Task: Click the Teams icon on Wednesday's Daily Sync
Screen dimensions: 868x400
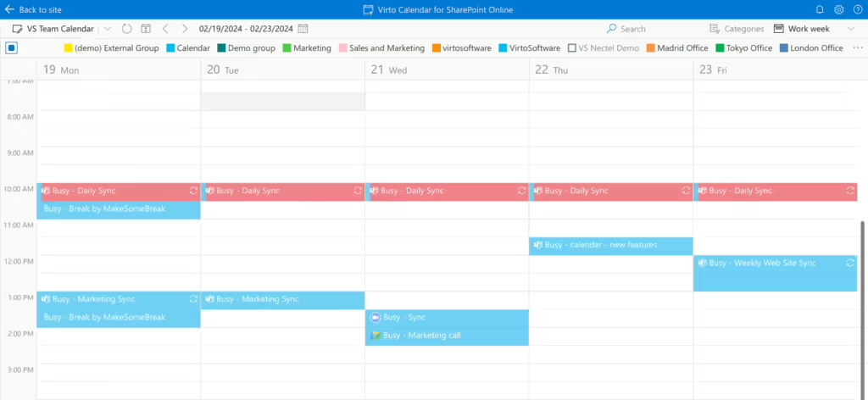Action: point(375,191)
